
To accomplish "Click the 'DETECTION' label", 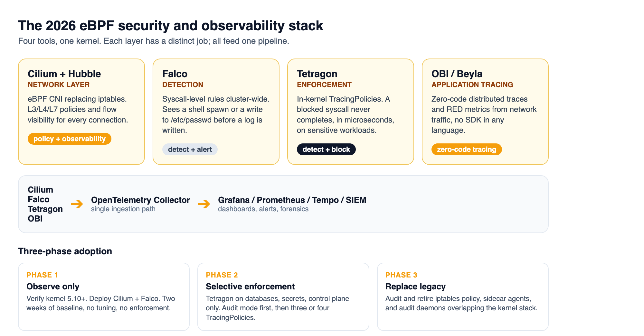I will coord(183,85).
